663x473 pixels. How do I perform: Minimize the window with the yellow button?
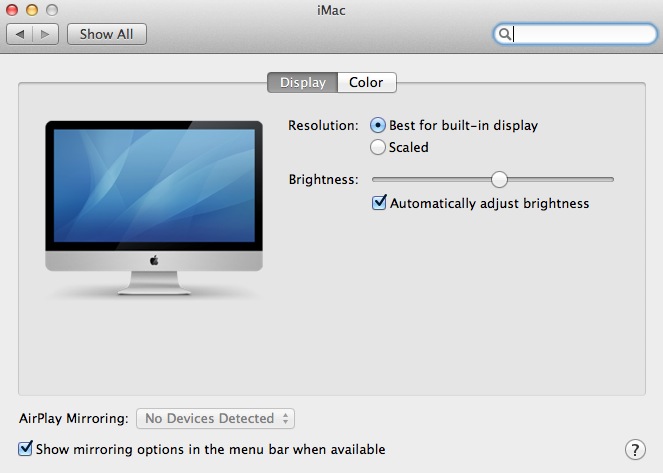[x=32, y=9]
